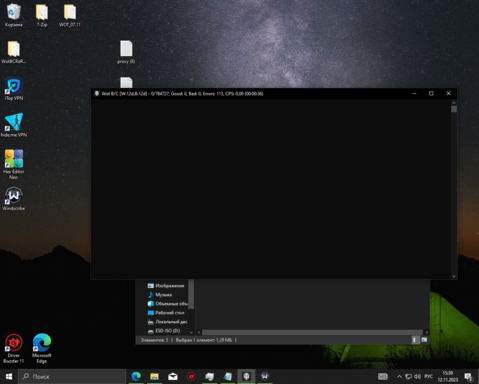Open File Explorer from the taskbar
The image size is (479, 384).
[x=154, y=377]
